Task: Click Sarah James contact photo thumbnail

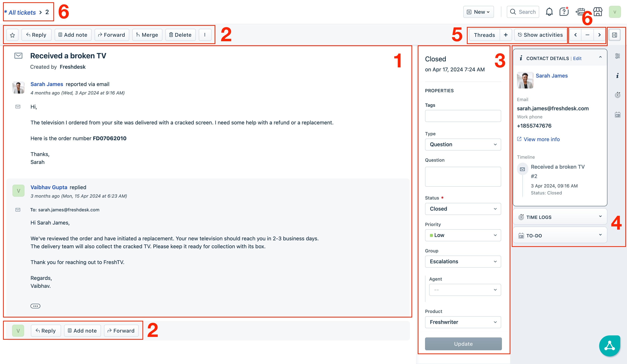Action: (x=525, y=80)
